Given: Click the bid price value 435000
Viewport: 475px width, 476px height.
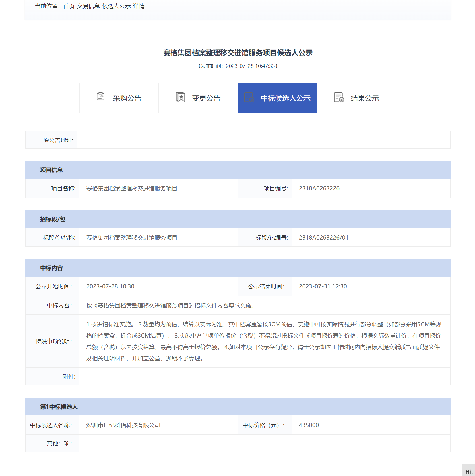Looking at the screenshot, I should click(x=309, y=425).
